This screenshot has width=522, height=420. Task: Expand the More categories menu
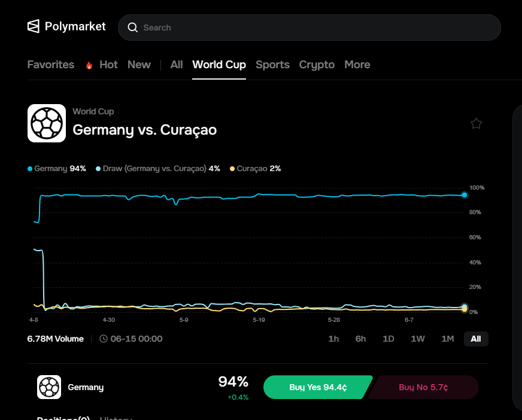(x=357, y=65)
